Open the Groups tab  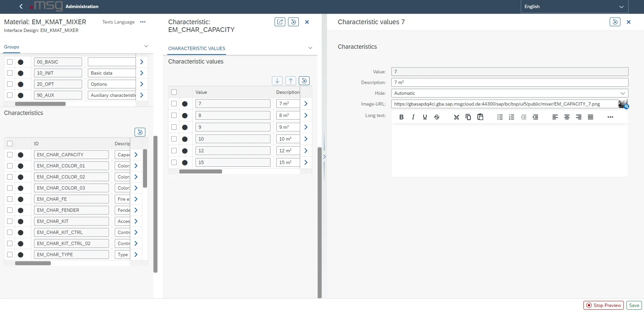tap(11, 47)
